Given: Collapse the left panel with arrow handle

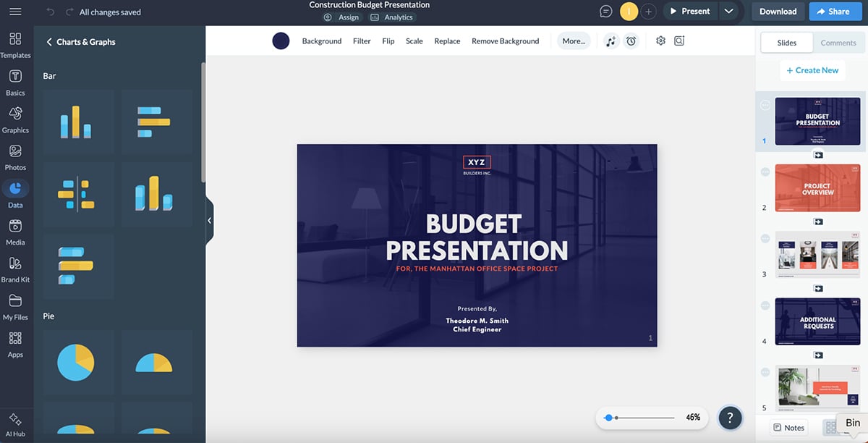Looking at the screenshot, I should (x=209, y=220).
